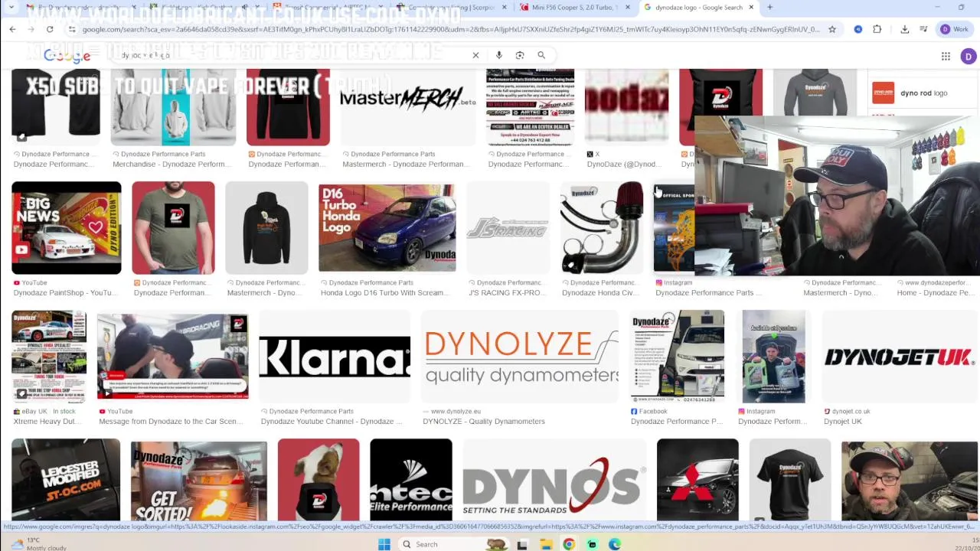Open the DYNOLYZE quality dynamometers image
Image resolution: width=980 pixels, height=551 pixels.
520,357
